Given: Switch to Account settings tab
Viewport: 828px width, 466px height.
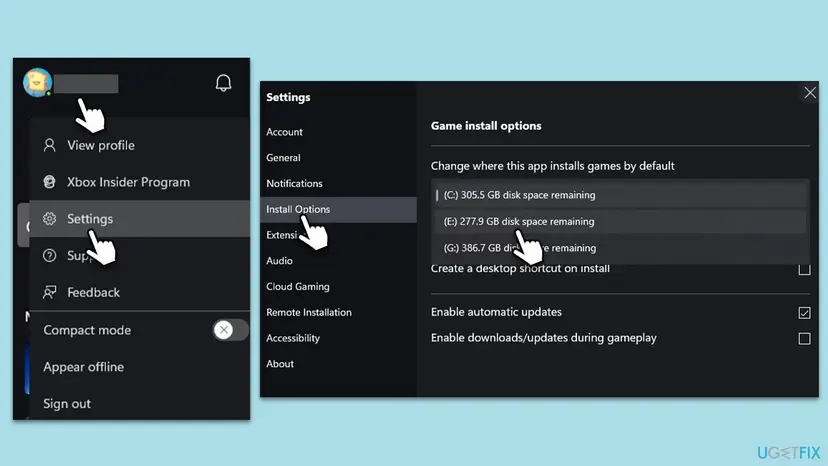Looking at the screenshot, I should coord(338,132).
